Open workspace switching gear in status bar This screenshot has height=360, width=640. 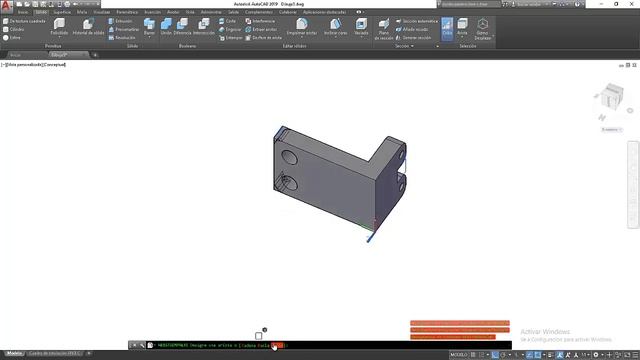click(596, 355)
